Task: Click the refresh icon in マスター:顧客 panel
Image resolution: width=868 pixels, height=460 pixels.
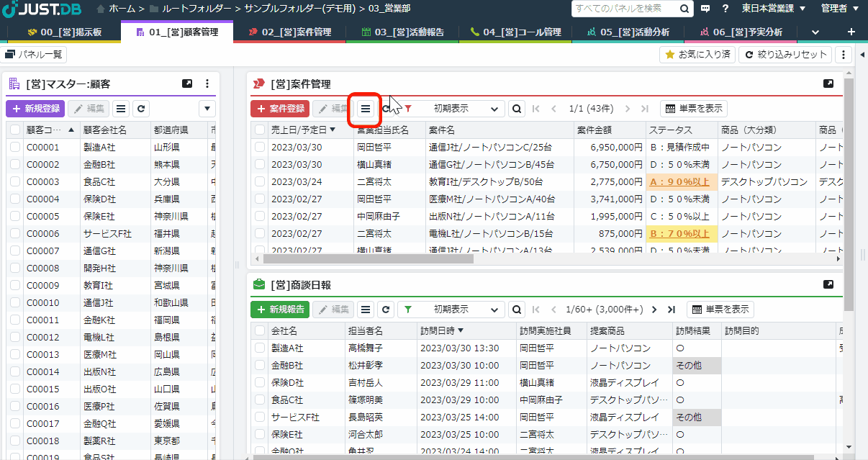Action: (x=140, y=109)
